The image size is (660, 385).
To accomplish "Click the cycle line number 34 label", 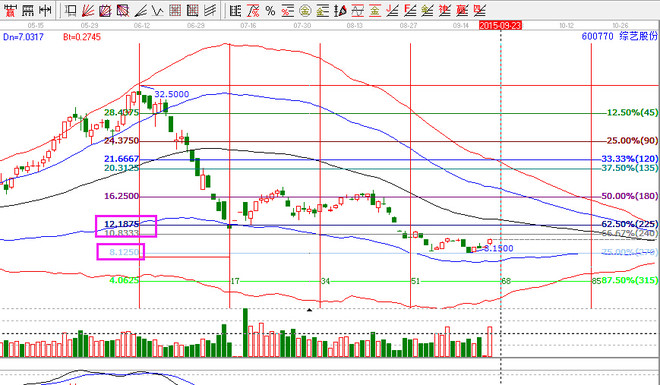I will [x=325, y=281].
